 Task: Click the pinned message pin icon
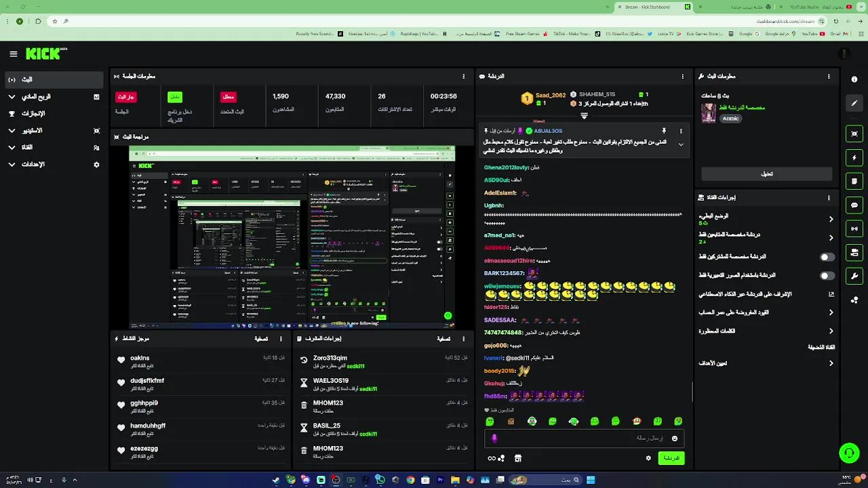[x=664, y=131]
